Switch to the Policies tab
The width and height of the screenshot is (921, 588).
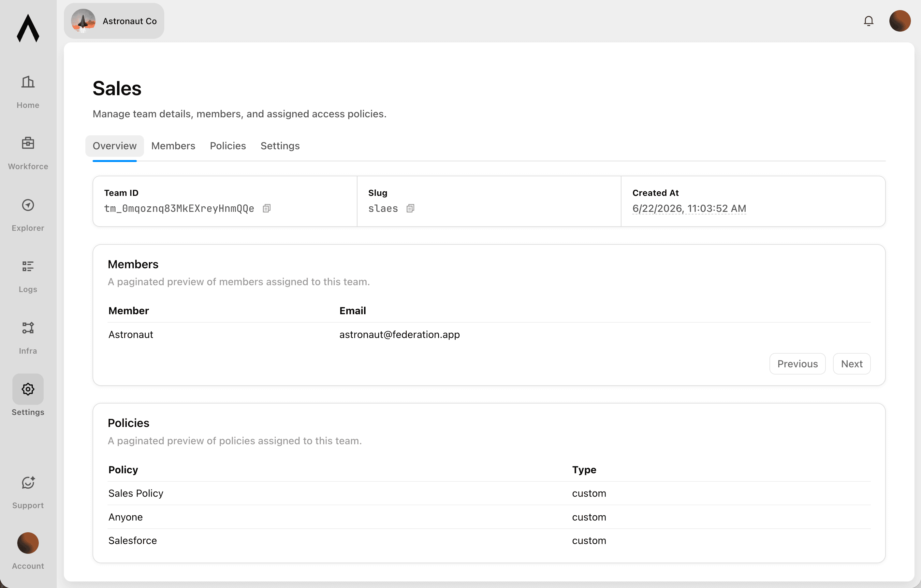(228, 146)
